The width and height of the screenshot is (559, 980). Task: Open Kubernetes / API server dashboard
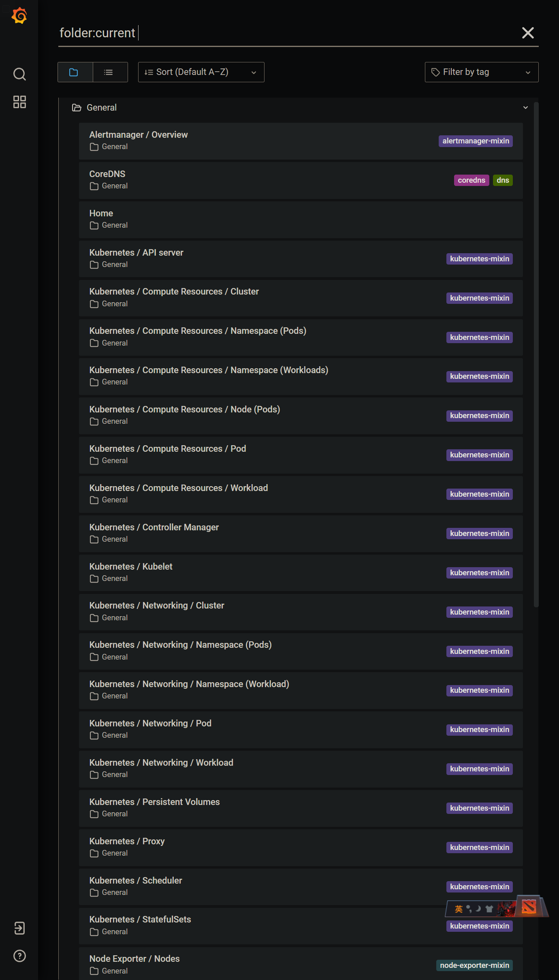(x=136, y=253)
